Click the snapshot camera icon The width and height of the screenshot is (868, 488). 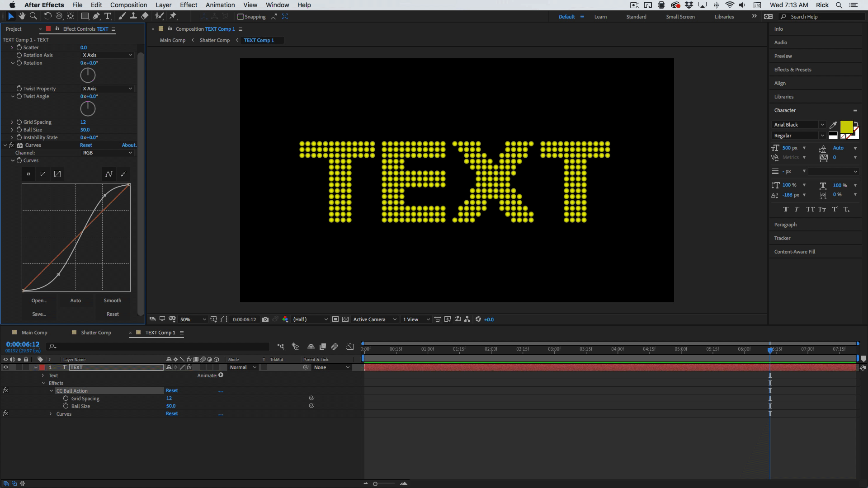click(265, 319)
